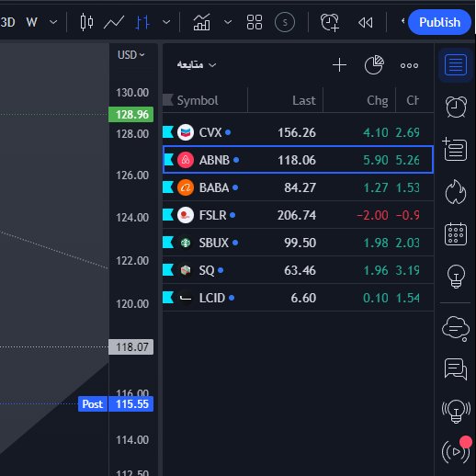Viewport: 476px width, 476px height.
Task: Open the Alerts sidebar clock icon
Action: [x=456, y=107]
